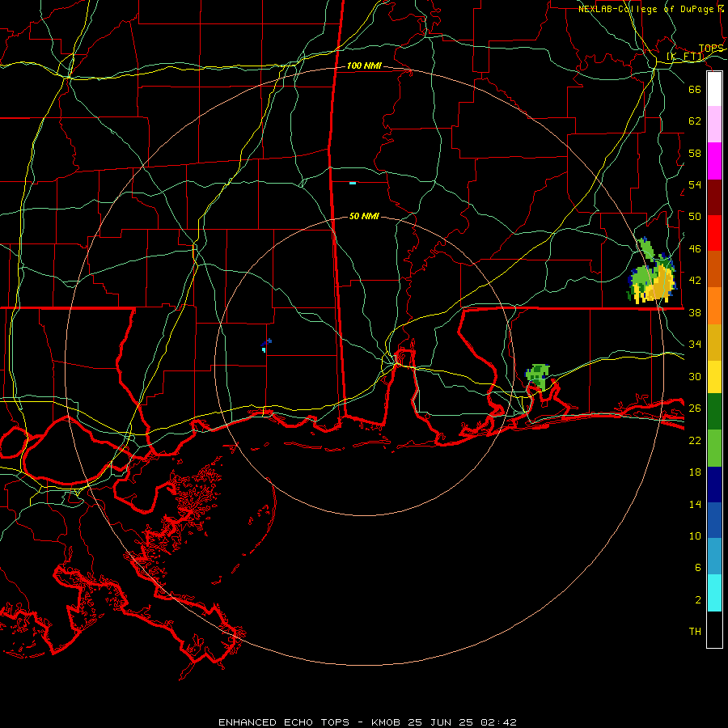Click the 'TH' legend label
This screenshot has height=728, width=728.
[x=695, y=632]
